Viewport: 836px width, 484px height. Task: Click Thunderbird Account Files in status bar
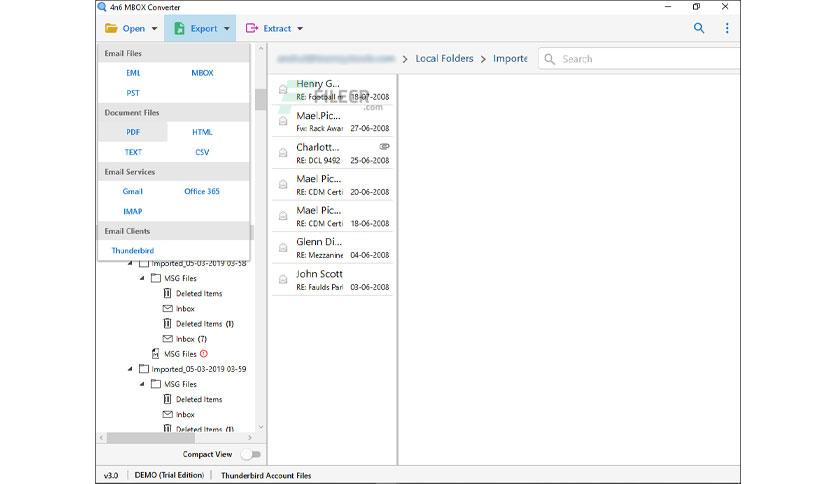tap(266, 475)
